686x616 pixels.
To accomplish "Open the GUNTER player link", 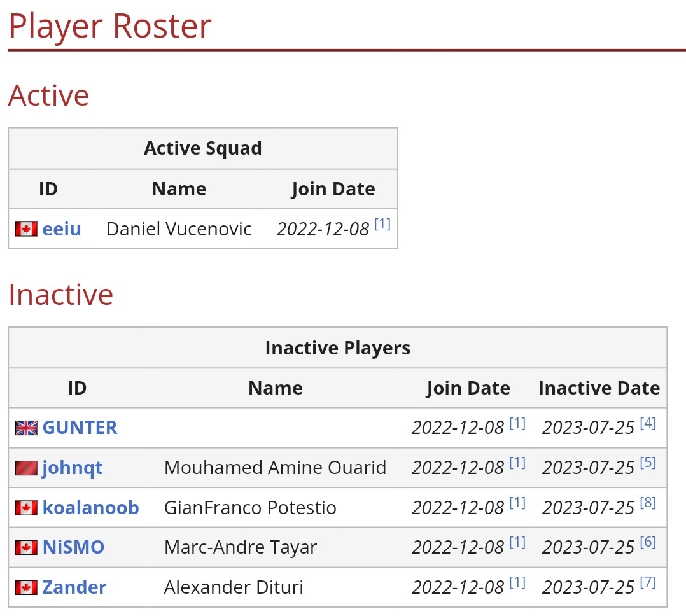I will (x=80, y=428).
